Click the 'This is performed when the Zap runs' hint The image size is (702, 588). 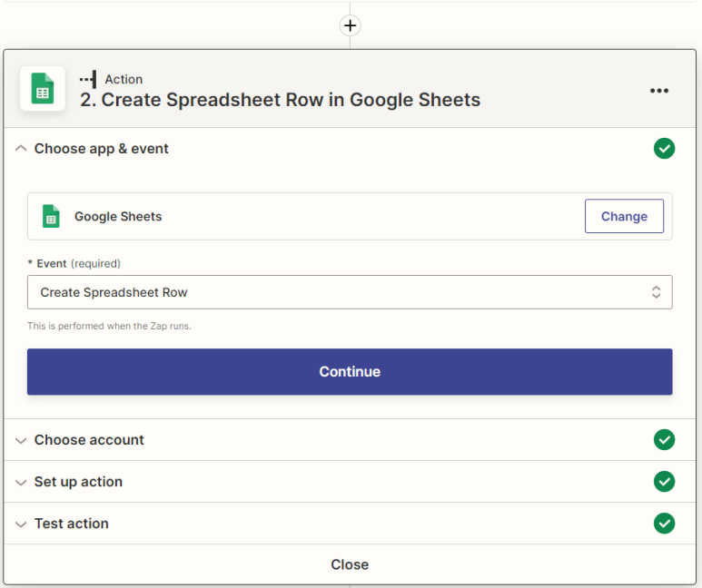109,326
